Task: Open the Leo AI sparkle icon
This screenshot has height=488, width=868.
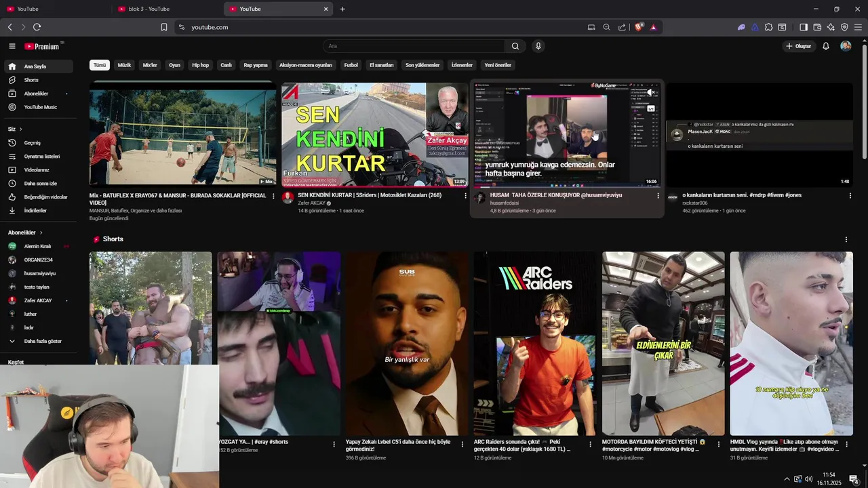Action: click(x=831, y=27)
